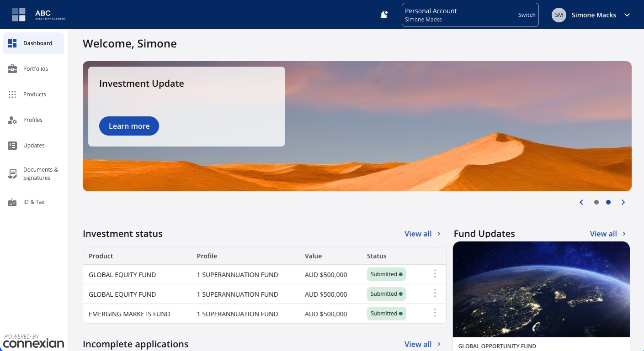Open options menu for Emerging Markets Fund row
Viewport: 644px width, 351px height.
(x=435, y=313)
